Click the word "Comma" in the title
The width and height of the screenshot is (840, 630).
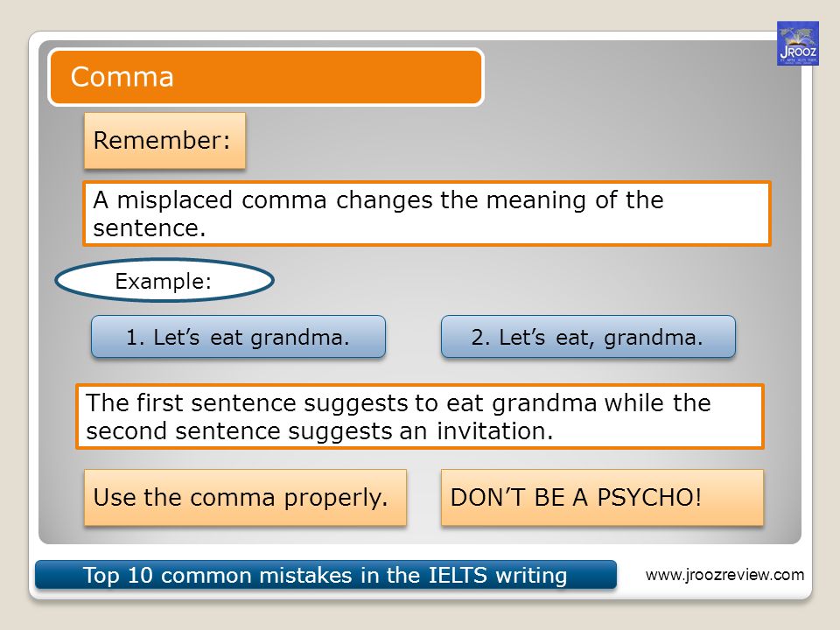122,77
